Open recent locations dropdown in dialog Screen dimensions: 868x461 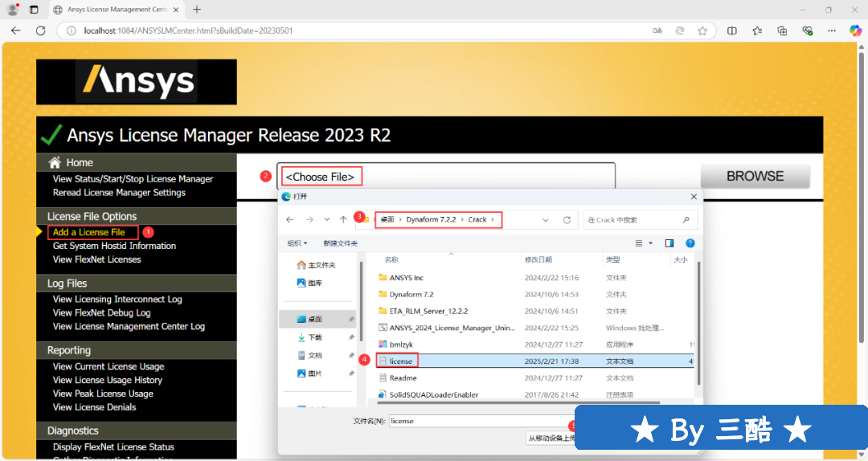(x=326, y=220)
